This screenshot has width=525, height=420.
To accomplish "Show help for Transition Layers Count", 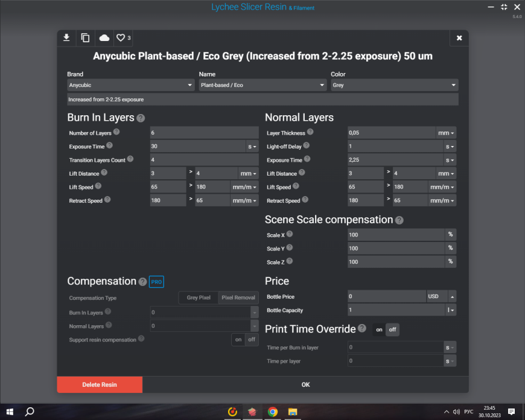I will [x=130, y=159].
